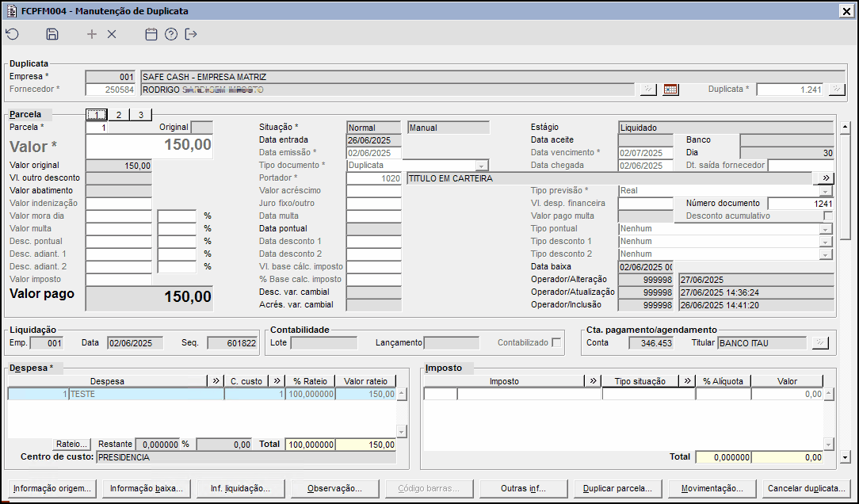859x504 pixels.
Task: Click the table icon beside Fornecedor field
Action: click(x=670, y=90)
